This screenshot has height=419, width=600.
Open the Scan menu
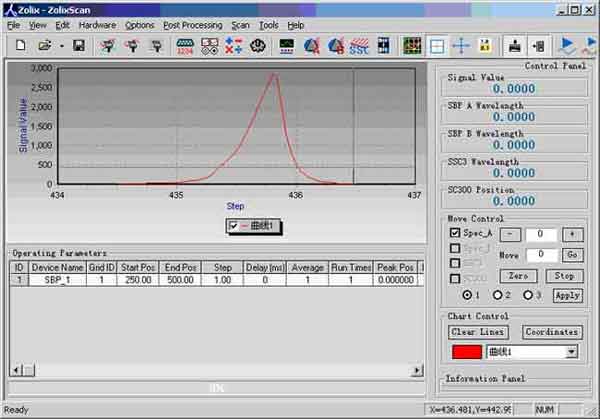240,24
